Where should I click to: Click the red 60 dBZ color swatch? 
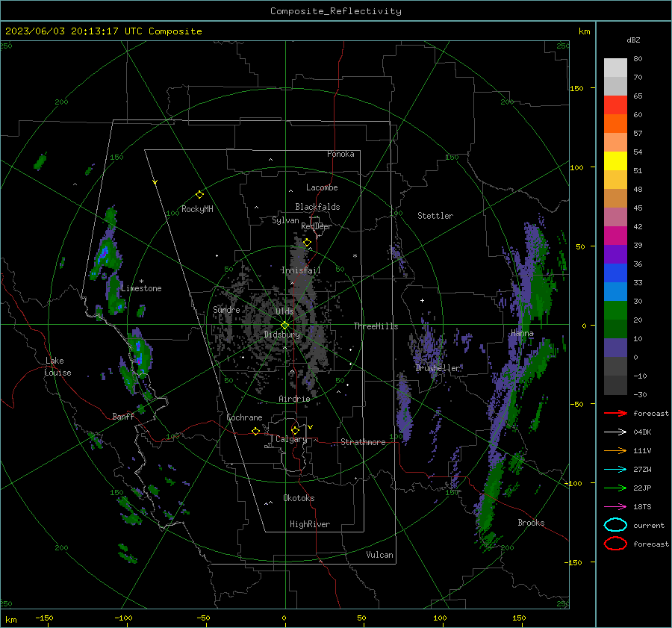point(615,105)
